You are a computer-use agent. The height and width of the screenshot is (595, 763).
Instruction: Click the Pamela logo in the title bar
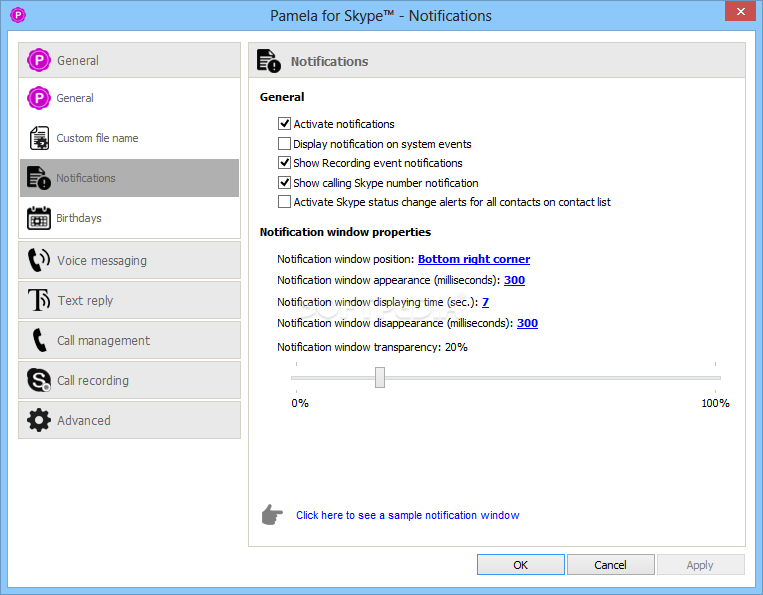(x=18, y=15)
